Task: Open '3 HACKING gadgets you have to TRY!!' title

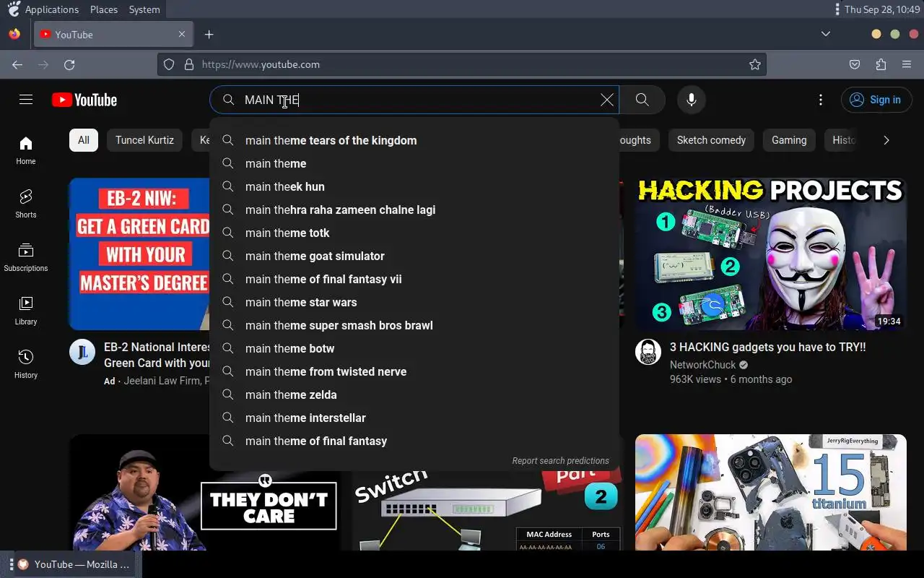Action: 767,348
